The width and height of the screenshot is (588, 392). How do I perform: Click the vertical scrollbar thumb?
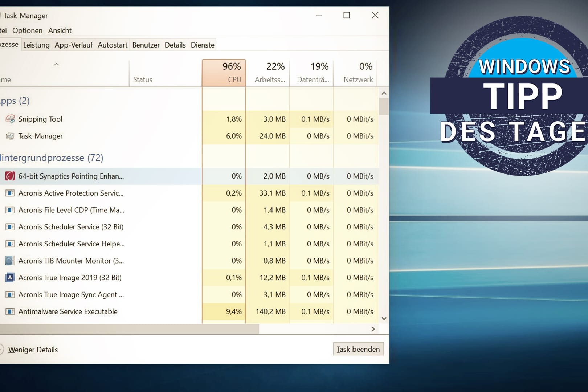384,107
